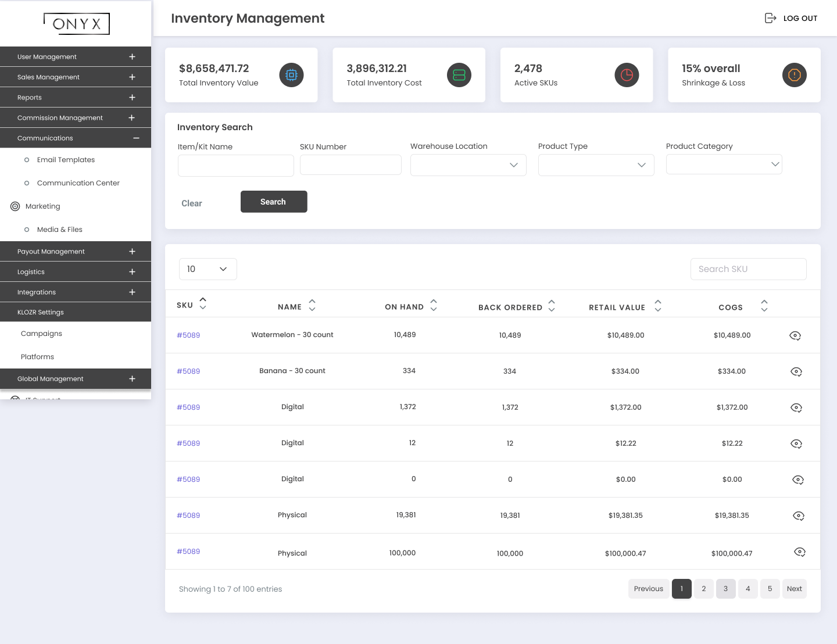Click the Total Inventory Cost server icon
837x644 pixels.
click(459, 75)
